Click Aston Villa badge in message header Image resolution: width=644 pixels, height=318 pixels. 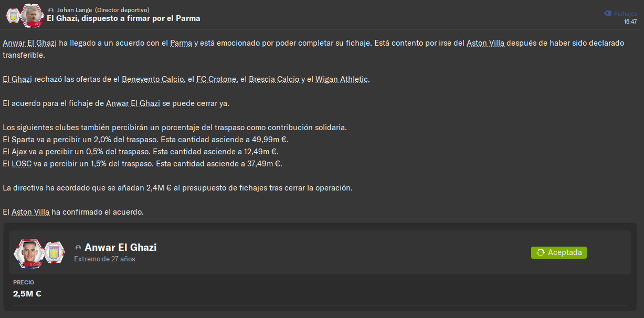13,15
